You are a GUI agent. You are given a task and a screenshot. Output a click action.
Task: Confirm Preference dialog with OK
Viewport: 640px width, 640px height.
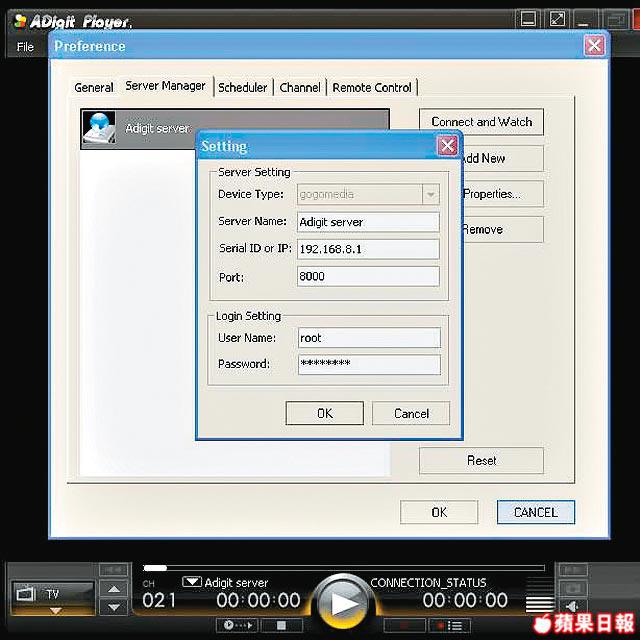[439, 512]
